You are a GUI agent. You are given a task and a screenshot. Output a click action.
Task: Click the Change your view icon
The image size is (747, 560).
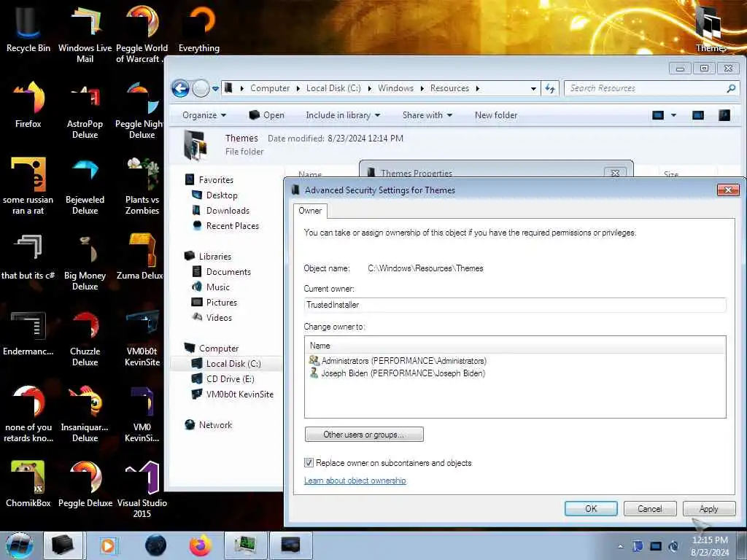click(x=658, y=115)
